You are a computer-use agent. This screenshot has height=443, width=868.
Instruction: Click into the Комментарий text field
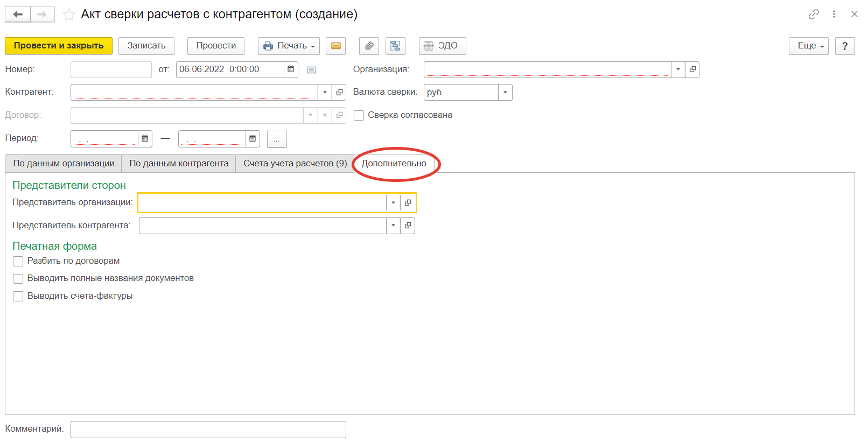click(208, 430)
